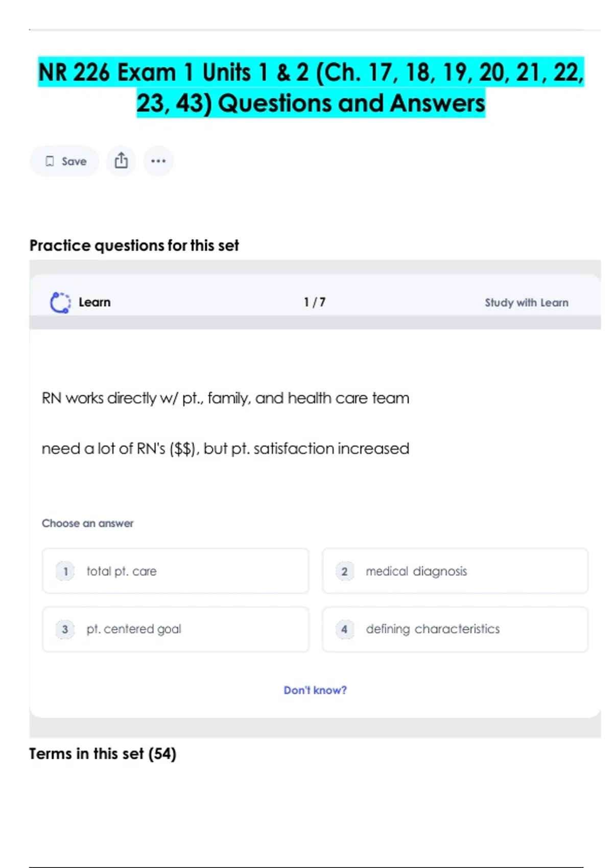Click the Learn circular logo icon
Viewport: 613px width, 868px height.
60,302
